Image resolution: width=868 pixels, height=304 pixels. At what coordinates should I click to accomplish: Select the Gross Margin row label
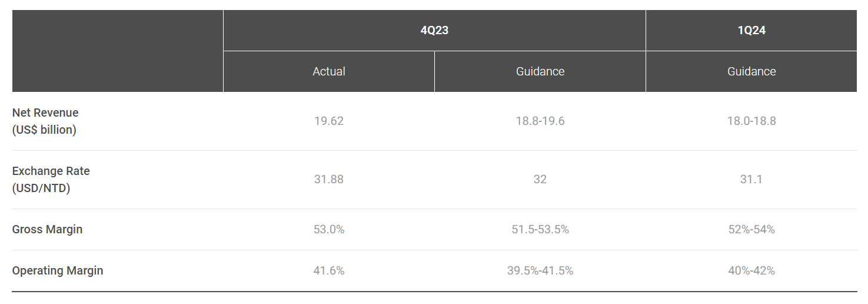click(x=47, y=229)
